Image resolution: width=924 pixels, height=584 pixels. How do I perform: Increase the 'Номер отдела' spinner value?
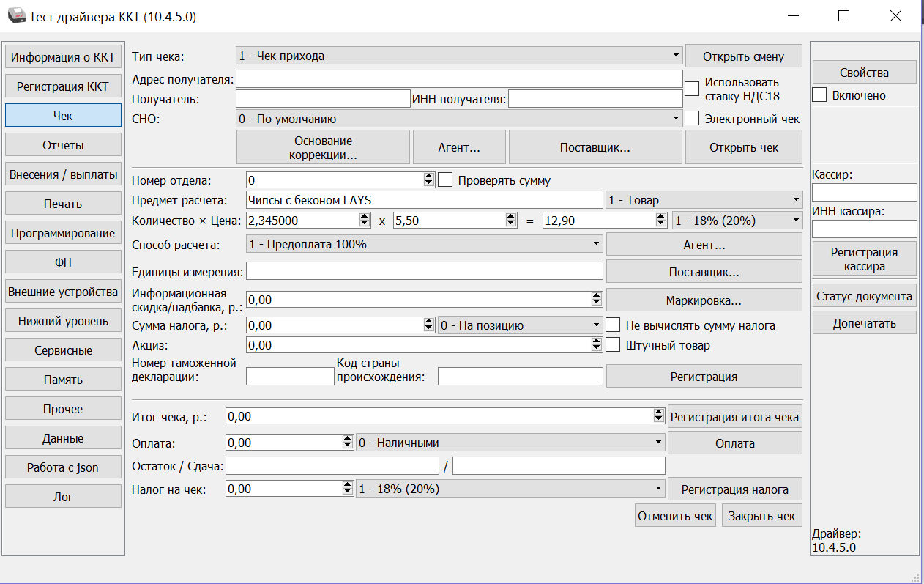click(x=429, y=177)
